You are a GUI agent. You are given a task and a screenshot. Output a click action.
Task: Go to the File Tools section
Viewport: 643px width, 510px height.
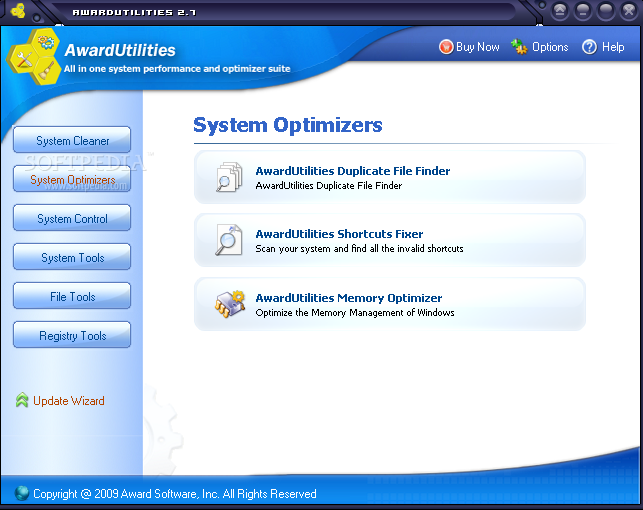click(x=72, y=296)
